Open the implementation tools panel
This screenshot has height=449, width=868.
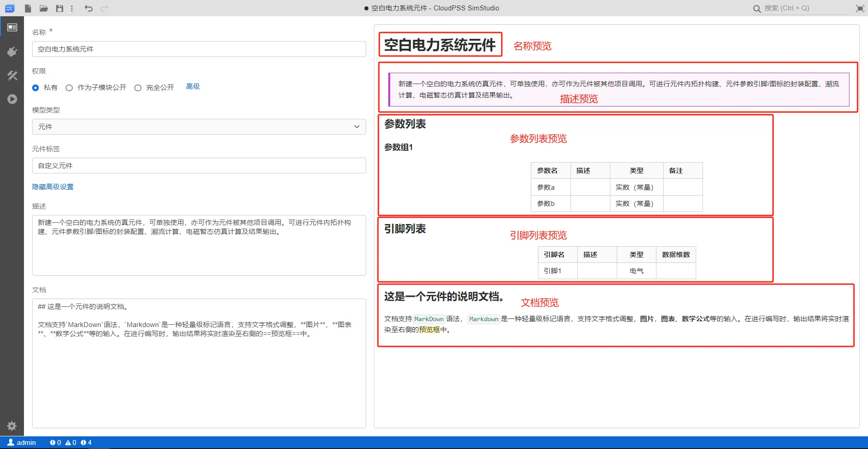12,75
